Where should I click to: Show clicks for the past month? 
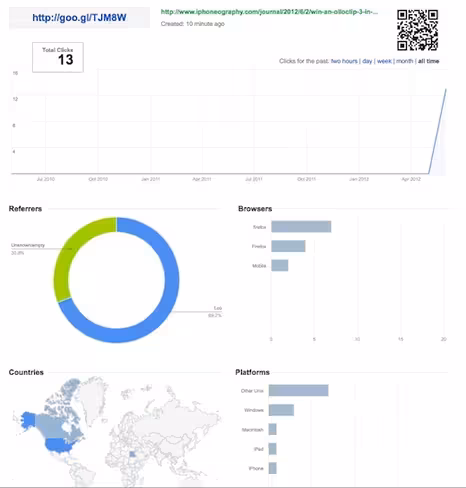pos(405,61)
